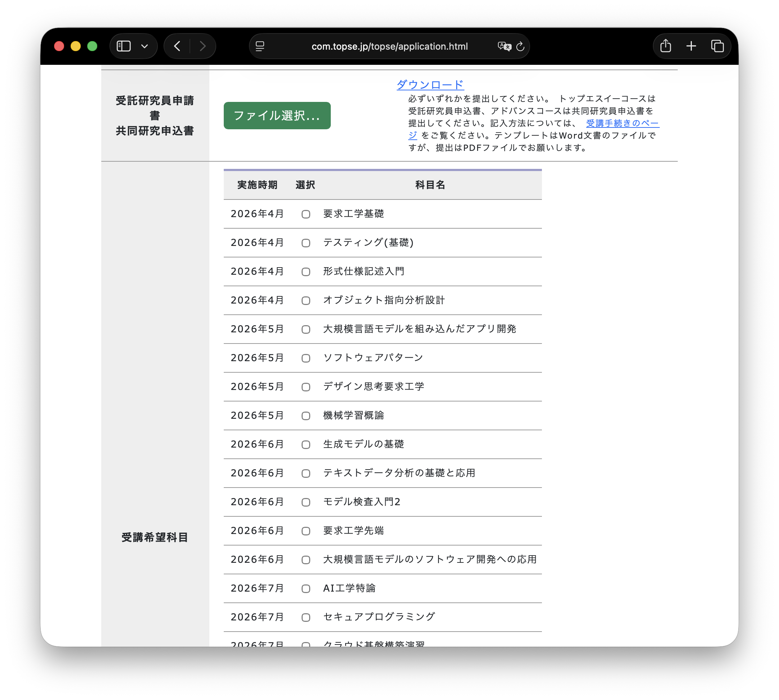Select the 機械学習概論 course
The image size is (779, 700).
[306, 416]
